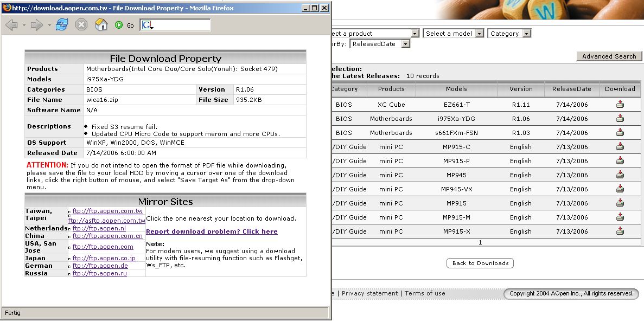644x322 pixels.
Task: Click the Firefox Back arrow button
Action: coord(11,25)
